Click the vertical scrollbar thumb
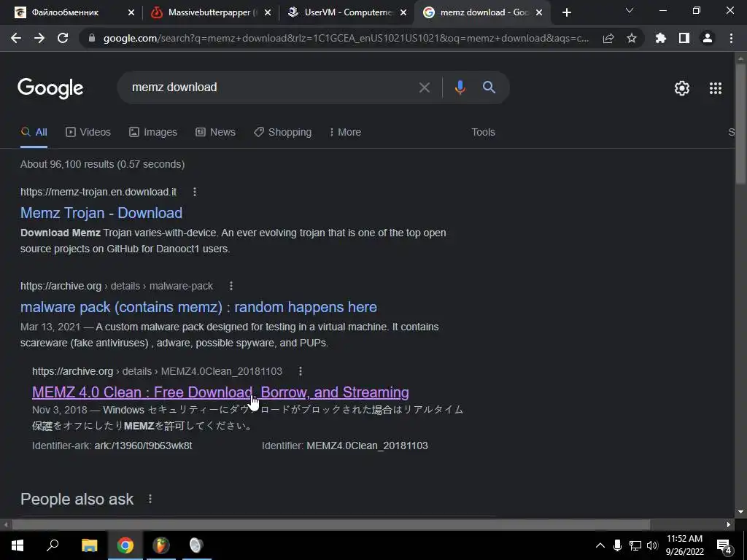Image resolution: width=747 pixels, height=560 pixels. (740, 122)
